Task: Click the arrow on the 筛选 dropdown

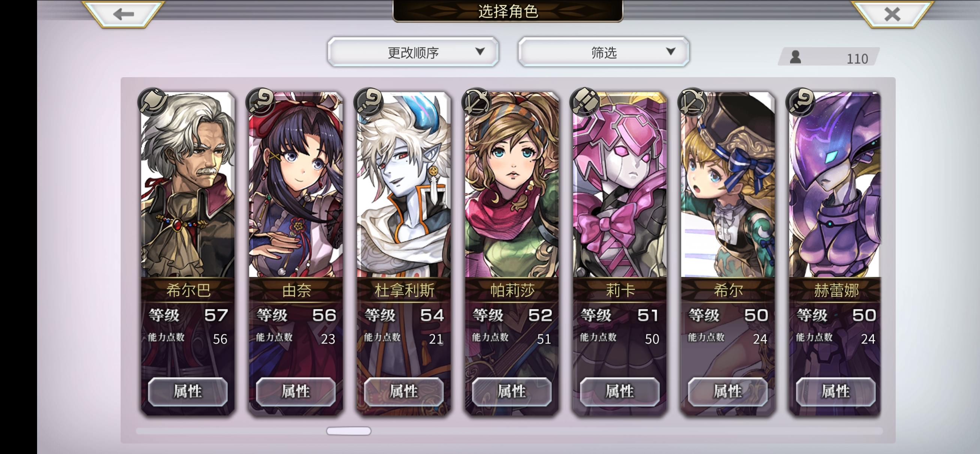Action: (671, 51)
